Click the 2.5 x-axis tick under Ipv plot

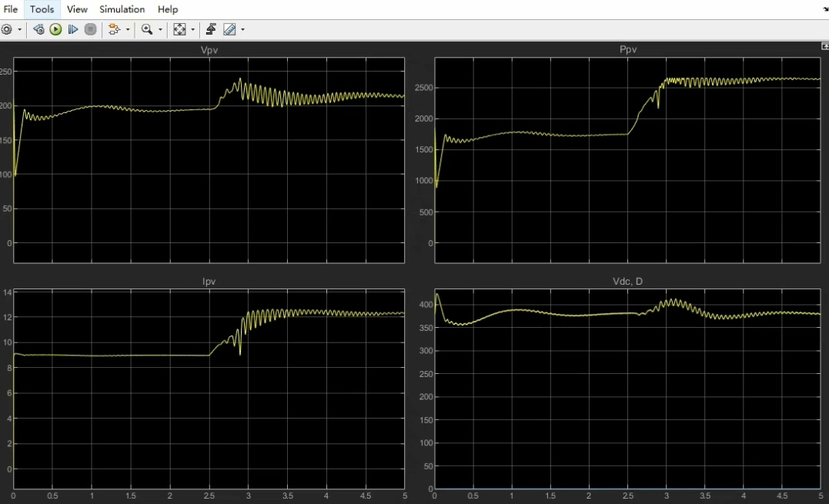[209, 496]
